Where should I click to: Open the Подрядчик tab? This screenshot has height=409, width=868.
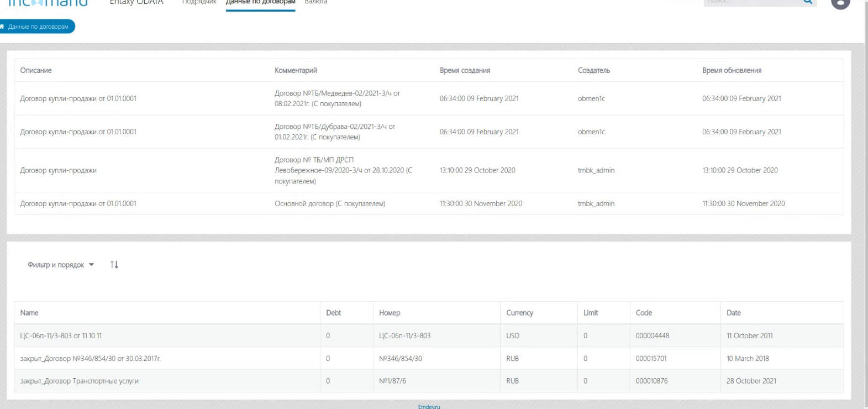pos(199,2)
